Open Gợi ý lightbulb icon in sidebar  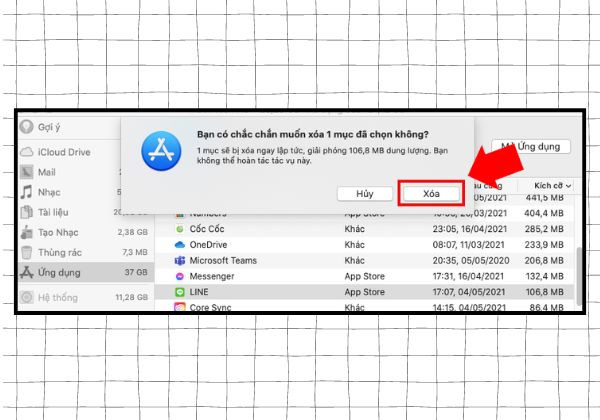(x=27, y=127)
